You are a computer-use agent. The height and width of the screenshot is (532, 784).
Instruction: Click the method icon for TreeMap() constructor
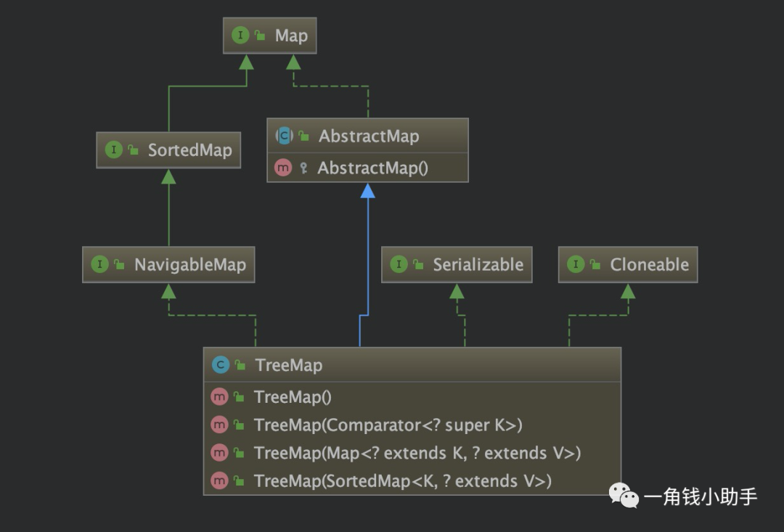pos(220,396)
